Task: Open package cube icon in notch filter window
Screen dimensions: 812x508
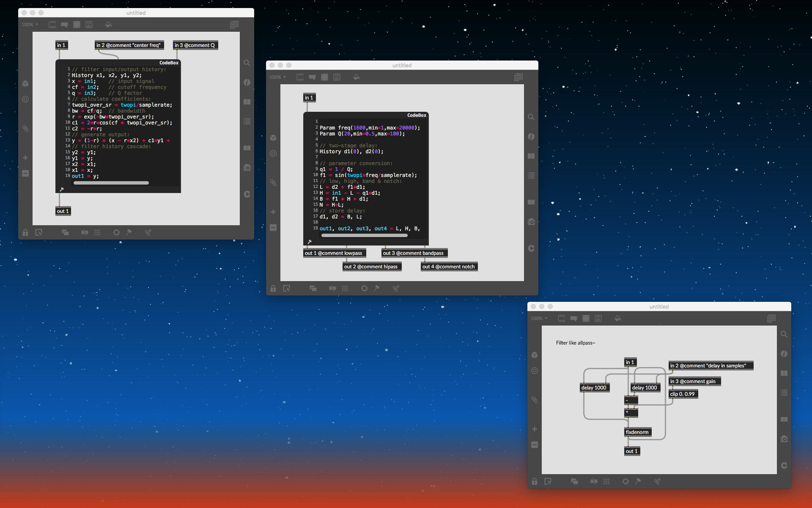Action: click(273, 138)
